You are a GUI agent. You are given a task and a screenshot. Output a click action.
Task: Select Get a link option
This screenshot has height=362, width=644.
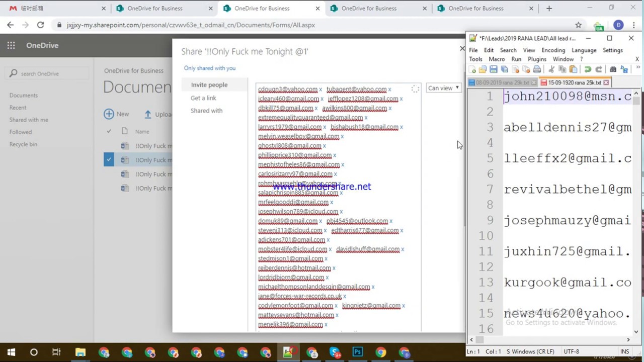click(x=203, y=98)
